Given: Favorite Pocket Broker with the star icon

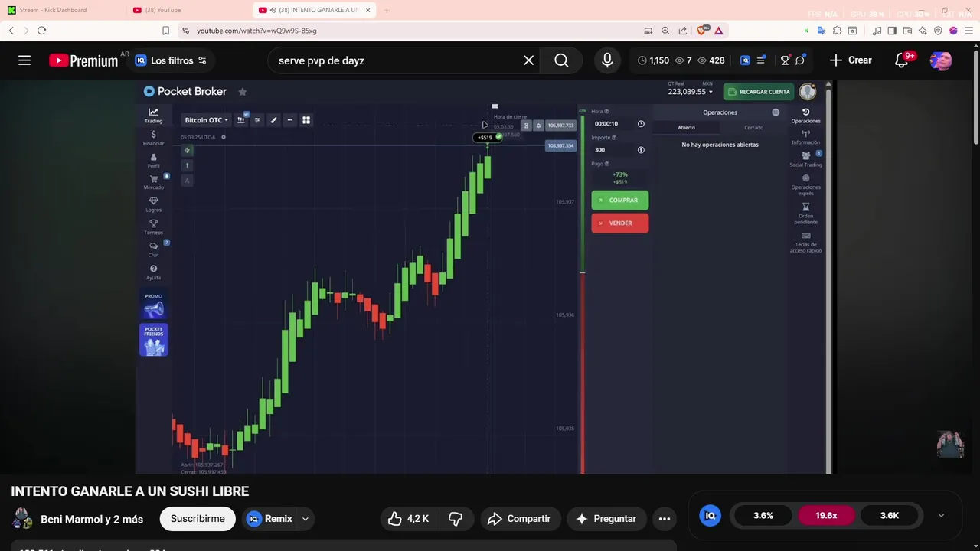Looking at the screenshot, I should click(243, 92).
